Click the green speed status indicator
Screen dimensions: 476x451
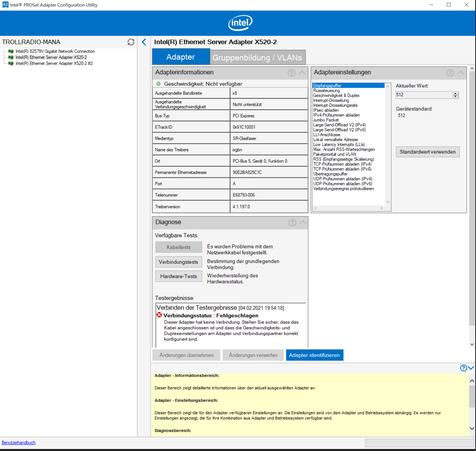(x=158, y=84)
